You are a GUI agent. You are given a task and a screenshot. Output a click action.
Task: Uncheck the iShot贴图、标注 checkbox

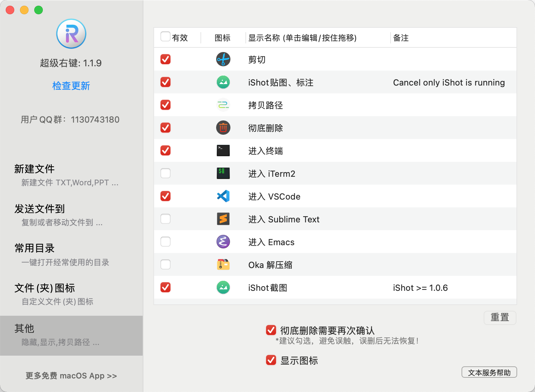point(165,82)
